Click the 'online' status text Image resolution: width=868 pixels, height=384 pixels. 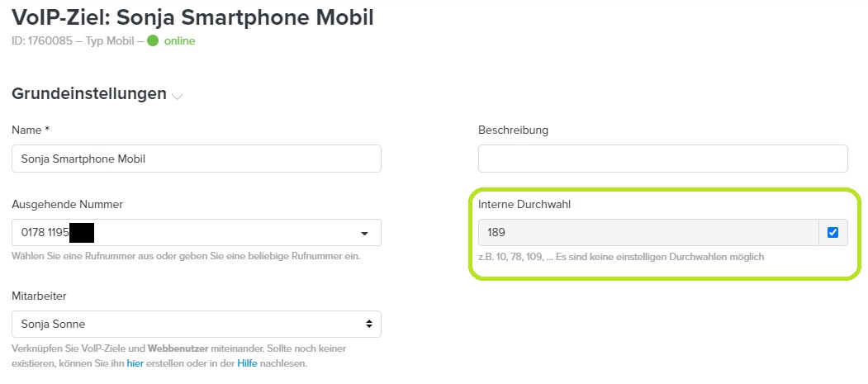pyautogui.click(x=179, y=40)
